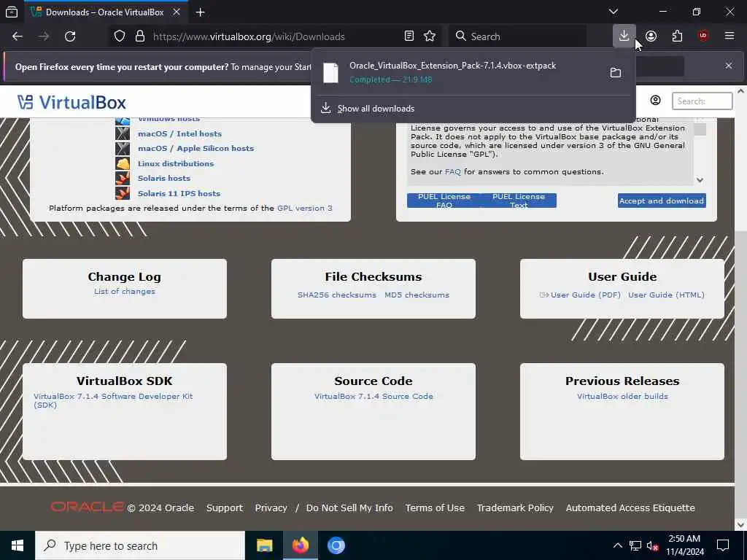Click the macOS / Intel hosts icon
The height and width of the screenshot is (560, 747).
coord(123,134)
